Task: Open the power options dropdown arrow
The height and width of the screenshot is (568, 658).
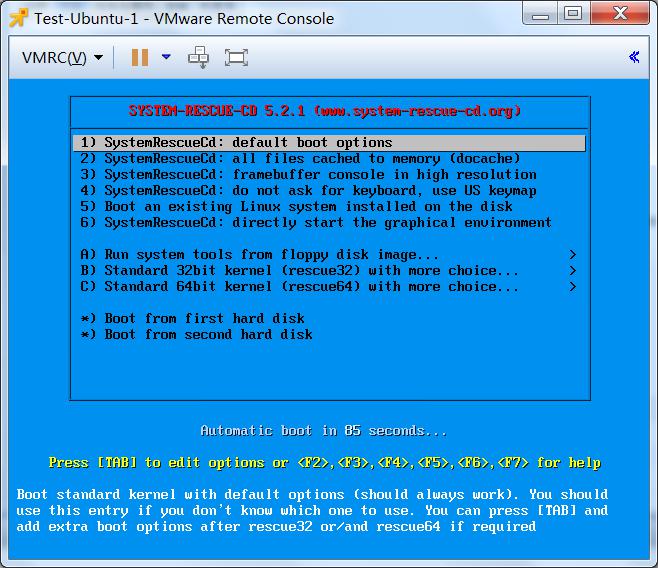Action: tap(166, 57)
